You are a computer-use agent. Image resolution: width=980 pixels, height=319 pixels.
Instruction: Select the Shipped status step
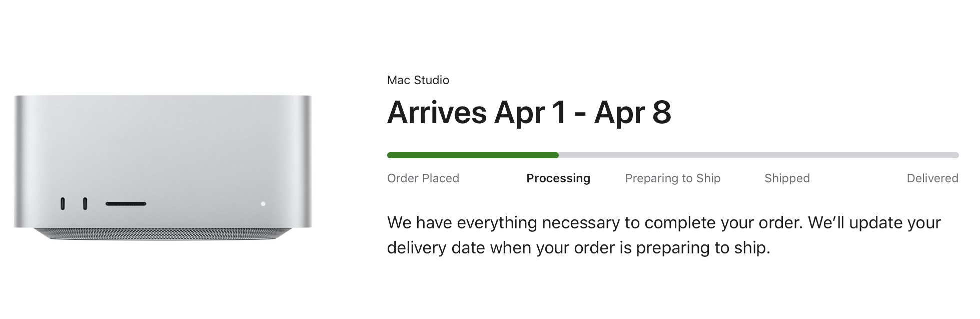click(x=786, y=178)
